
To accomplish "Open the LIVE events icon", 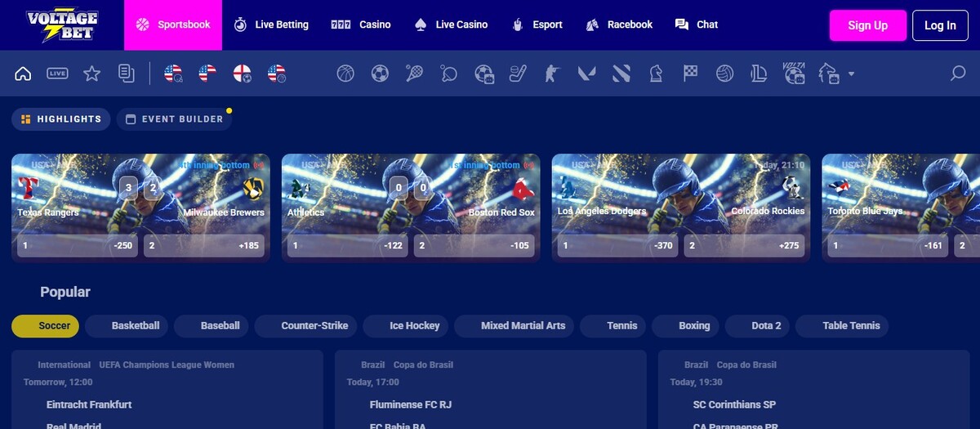I will click(57, 74).
